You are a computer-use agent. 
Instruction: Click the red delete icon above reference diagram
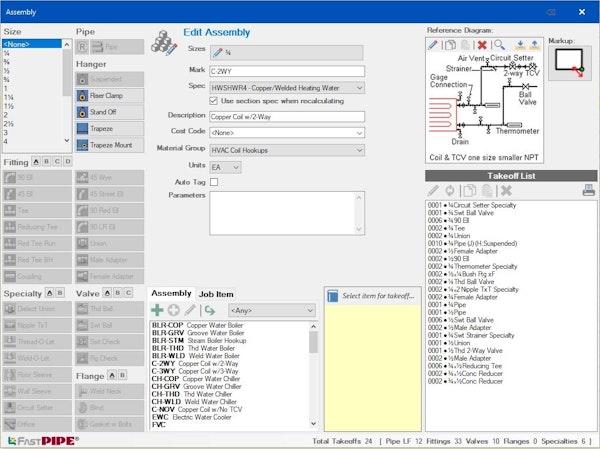pyautogui.click(x=482, y=45)
